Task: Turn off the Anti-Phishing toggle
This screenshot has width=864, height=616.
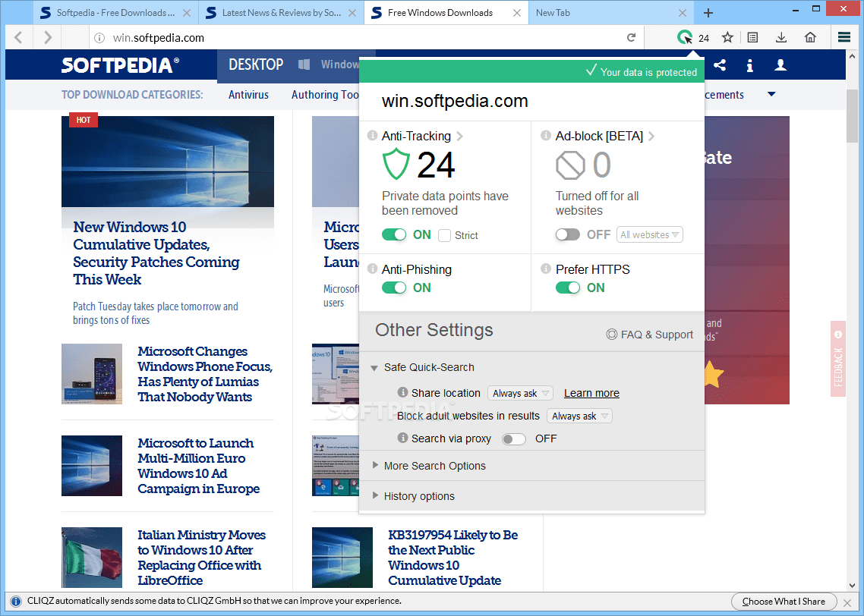Action: (x=395, y=288)
